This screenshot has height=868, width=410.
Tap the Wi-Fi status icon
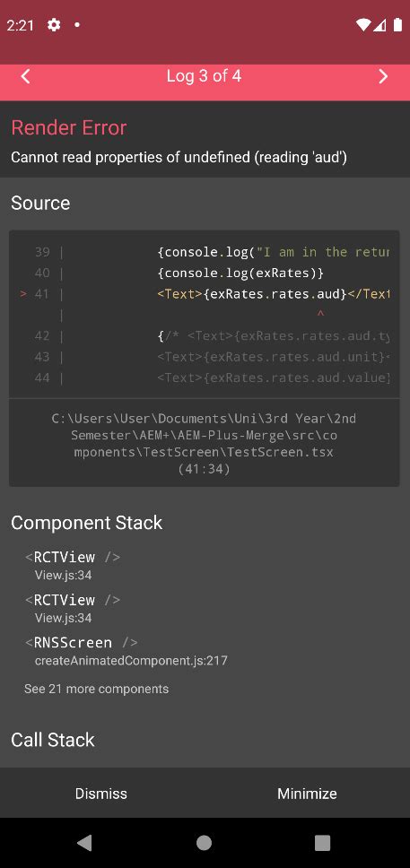[363, 25]
